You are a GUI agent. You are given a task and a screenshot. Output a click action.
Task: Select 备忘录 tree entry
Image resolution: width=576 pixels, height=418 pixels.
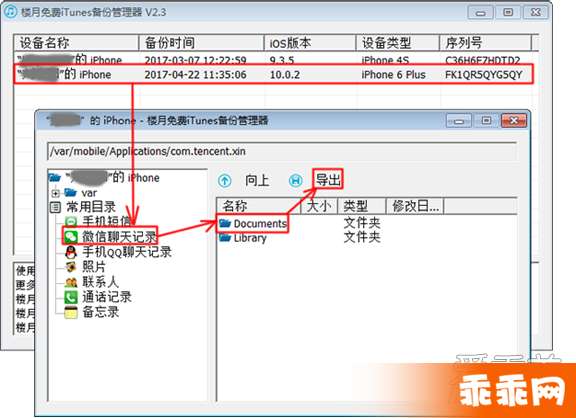(101, 312)
